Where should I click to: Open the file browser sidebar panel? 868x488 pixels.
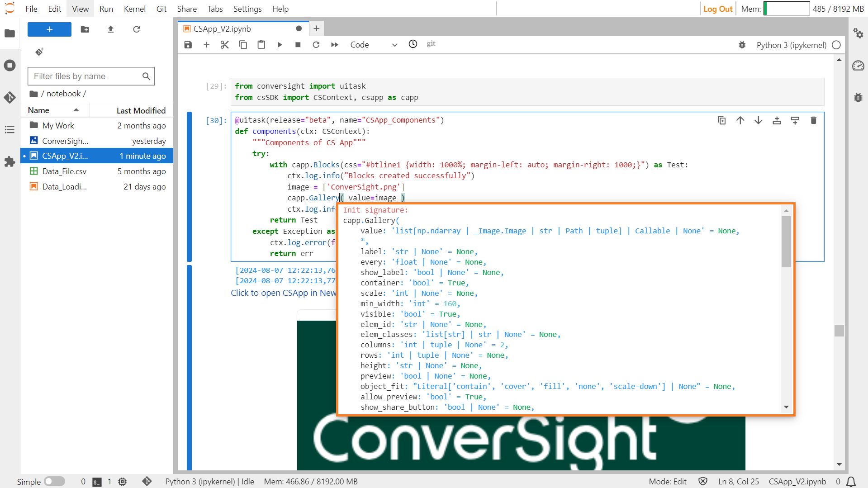pyautogui.click(x=9, y=33)
